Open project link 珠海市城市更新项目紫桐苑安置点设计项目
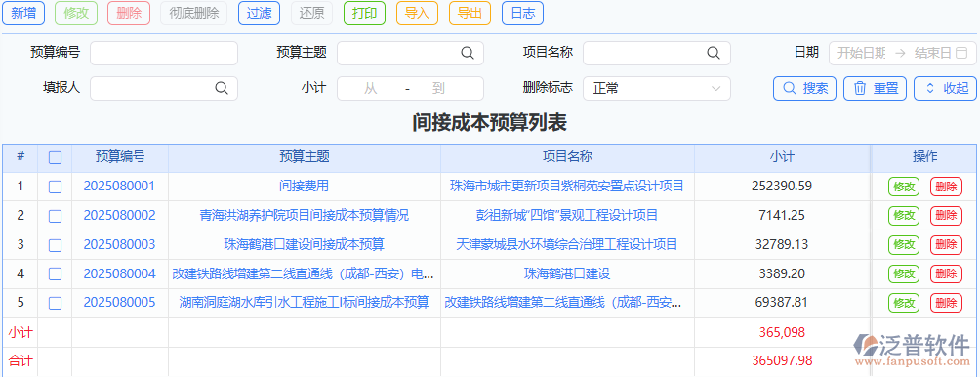Image resolution: width=980 pixels, height=377 pixels. tap(567, 187)
